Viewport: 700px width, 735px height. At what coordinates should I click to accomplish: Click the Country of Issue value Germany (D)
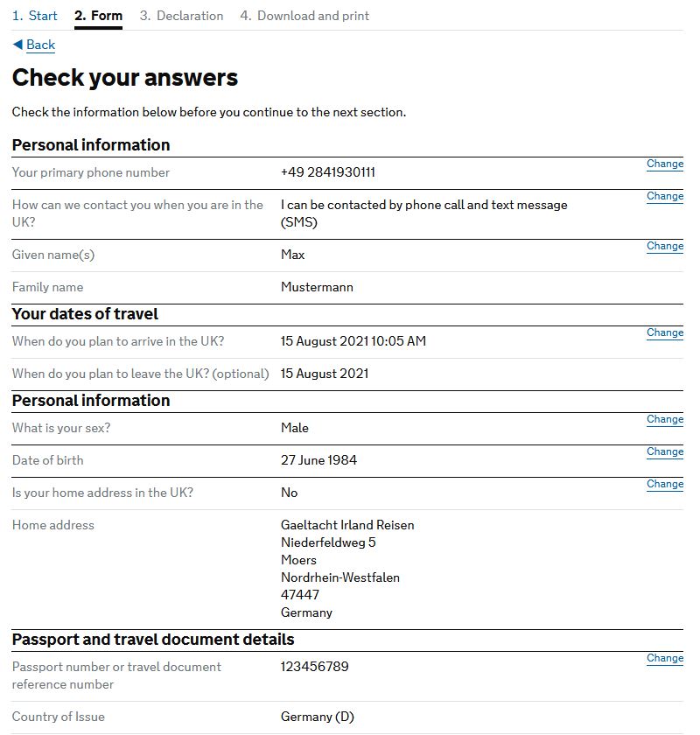318,716
